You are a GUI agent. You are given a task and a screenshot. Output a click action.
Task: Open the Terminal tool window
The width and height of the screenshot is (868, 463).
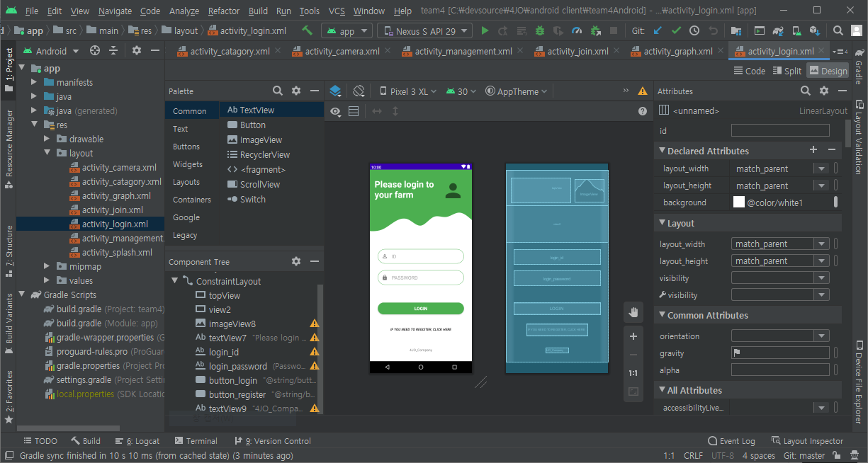[x=196, y=440]
